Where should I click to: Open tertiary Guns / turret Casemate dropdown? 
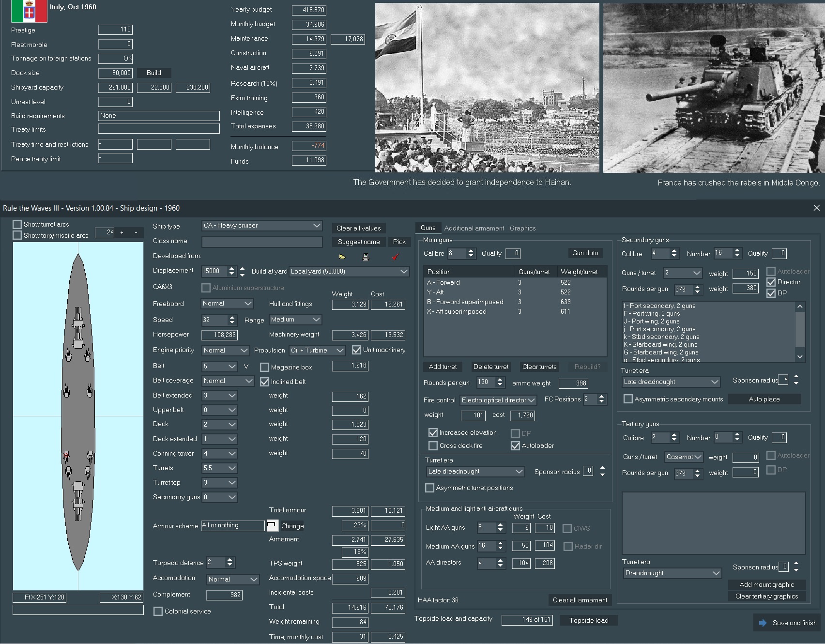[684, 457]
